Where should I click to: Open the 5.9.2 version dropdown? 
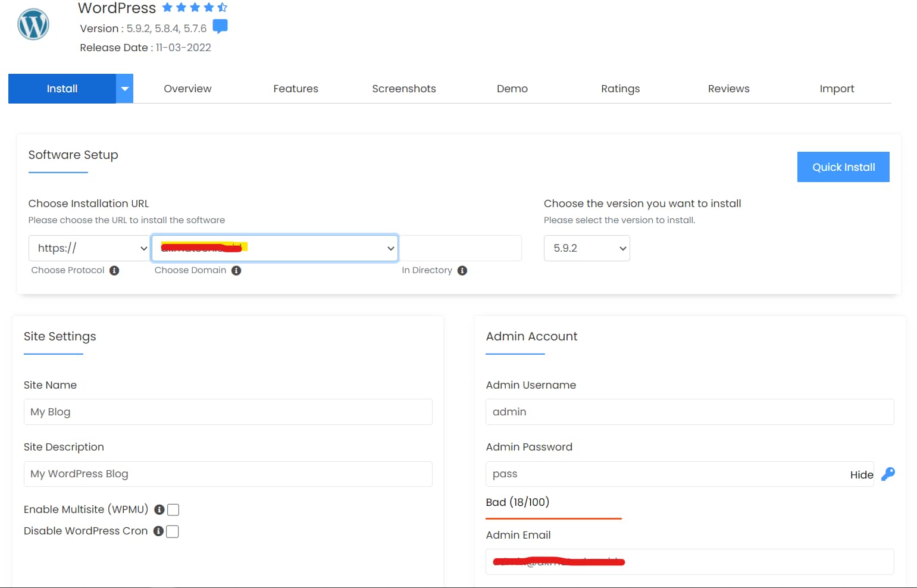coord(587,248)
